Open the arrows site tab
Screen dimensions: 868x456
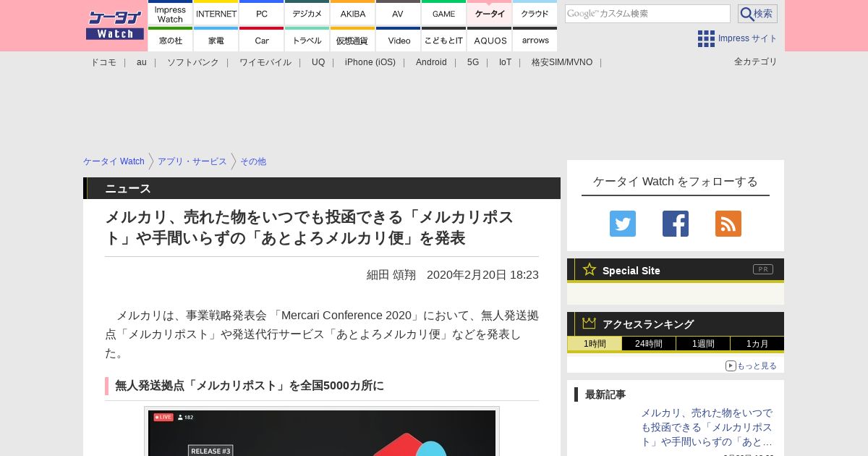[535, 40]
